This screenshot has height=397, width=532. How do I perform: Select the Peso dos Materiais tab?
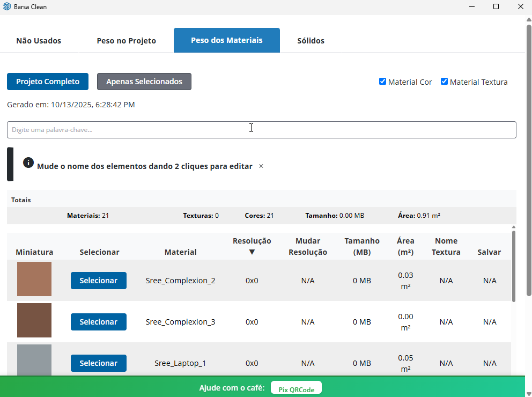pos(226,40)
